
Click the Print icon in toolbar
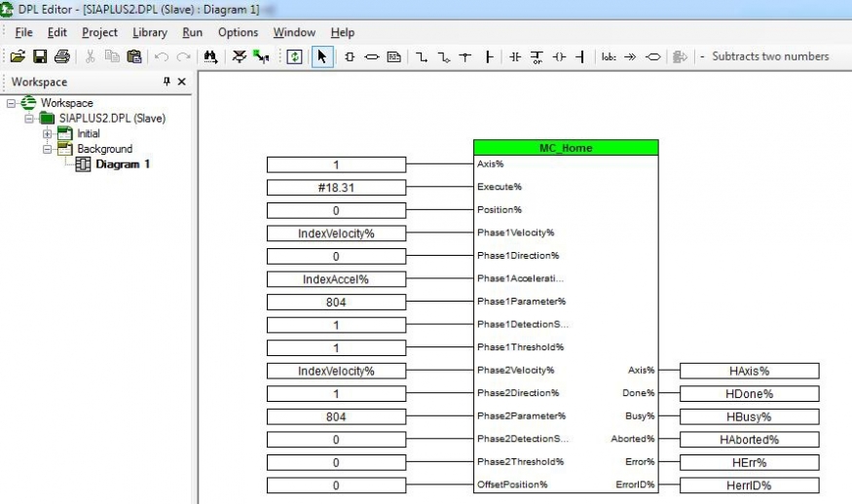pyautogui.click(x=61, y=56)
